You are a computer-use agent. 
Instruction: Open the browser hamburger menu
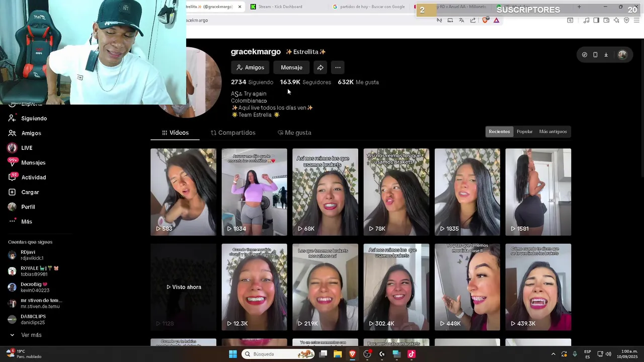[637, 20]
